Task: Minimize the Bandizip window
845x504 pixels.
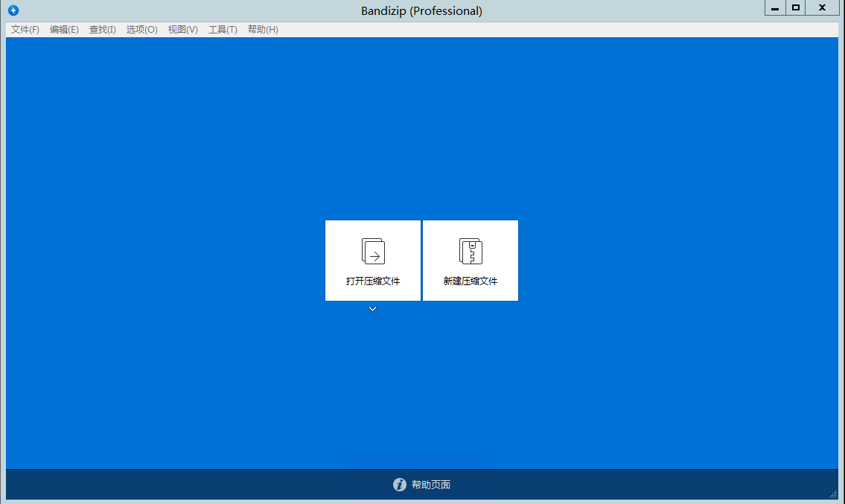Action: pyautogui.click(x=775, y=8)
